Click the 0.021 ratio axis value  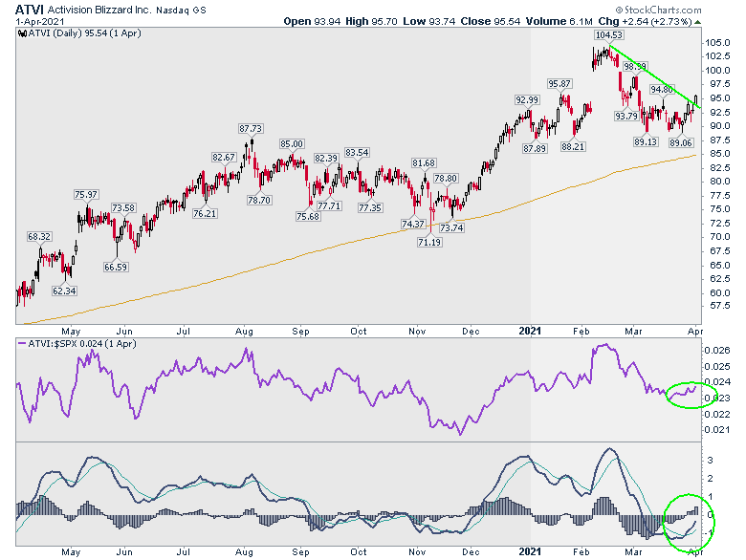coord(717,430)
